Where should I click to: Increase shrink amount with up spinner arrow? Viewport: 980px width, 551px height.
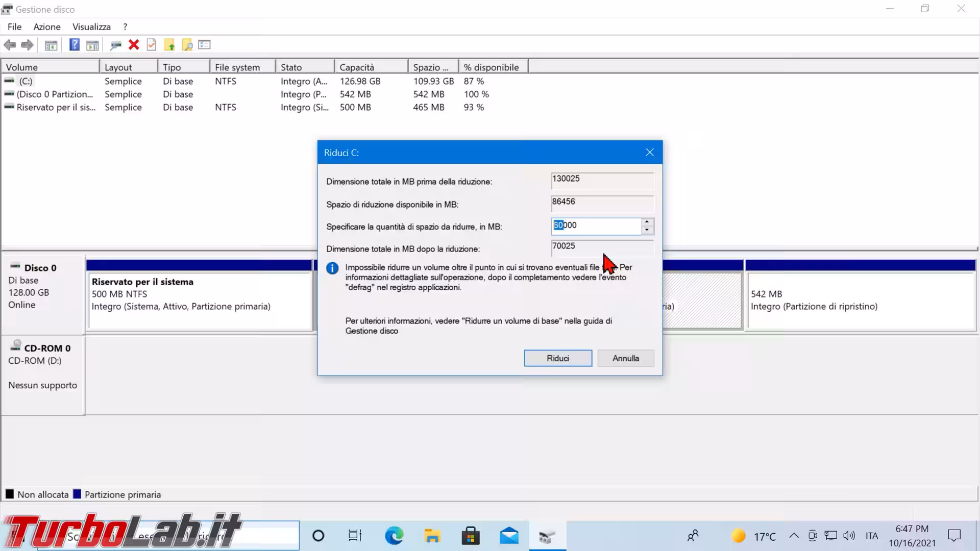[647, 222]
